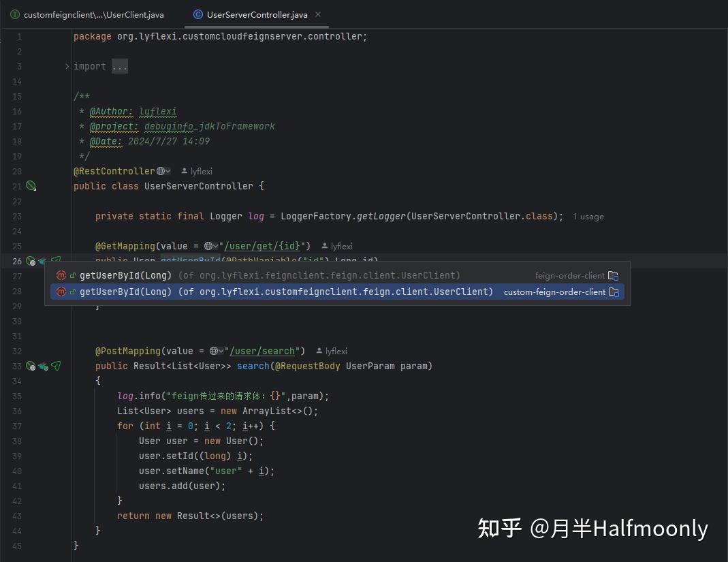Open the globe mapping icon next to @RestController
728x562 pixels.
point(161,171)
